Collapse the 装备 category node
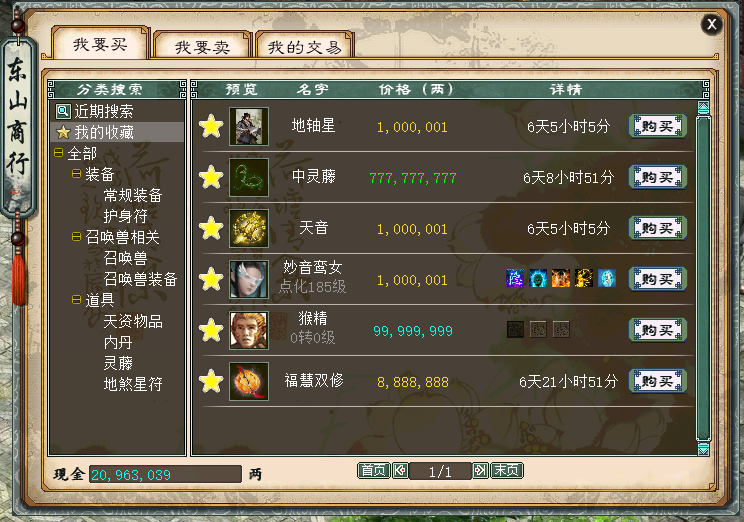This screenshot has height=522, width=744. click(76, 174)
